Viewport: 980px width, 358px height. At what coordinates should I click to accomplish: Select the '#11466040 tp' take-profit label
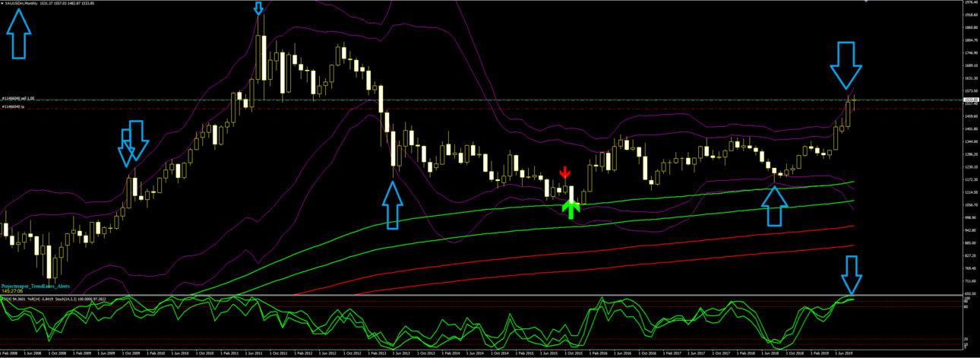point(13,107)
